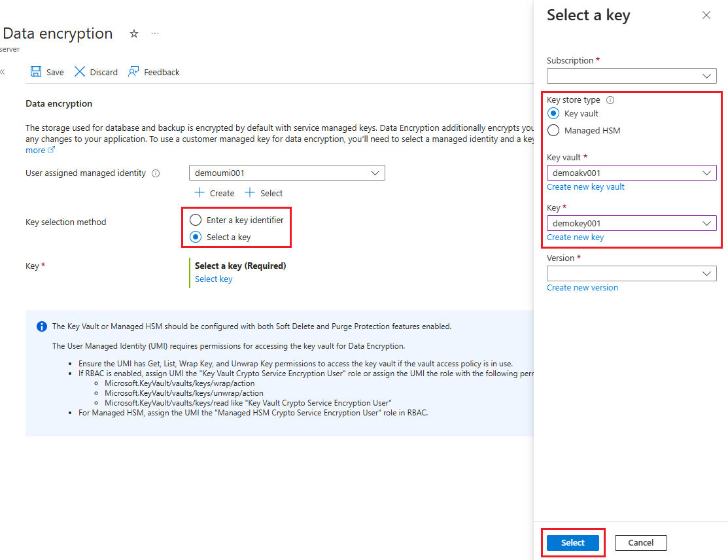Close the Select a key panel

[706, 15]
